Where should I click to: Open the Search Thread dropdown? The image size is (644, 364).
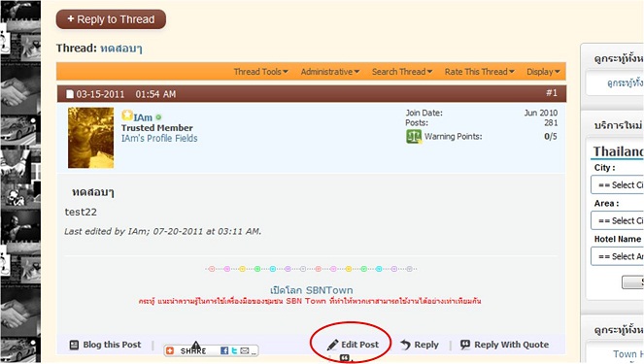tap(402, 72)
